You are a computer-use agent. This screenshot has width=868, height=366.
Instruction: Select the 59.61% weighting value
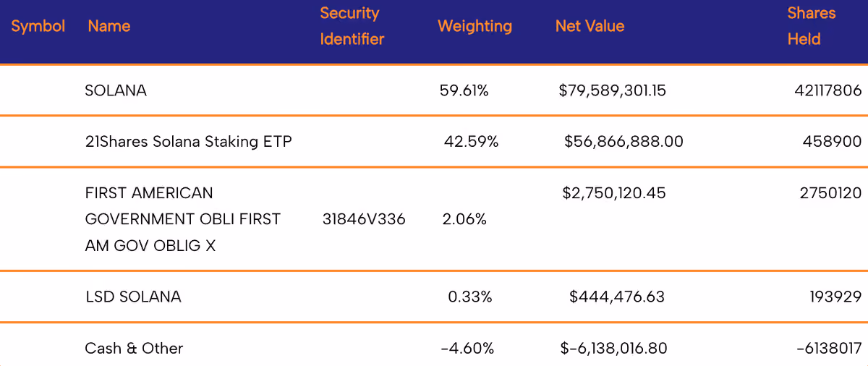(464, 91)
